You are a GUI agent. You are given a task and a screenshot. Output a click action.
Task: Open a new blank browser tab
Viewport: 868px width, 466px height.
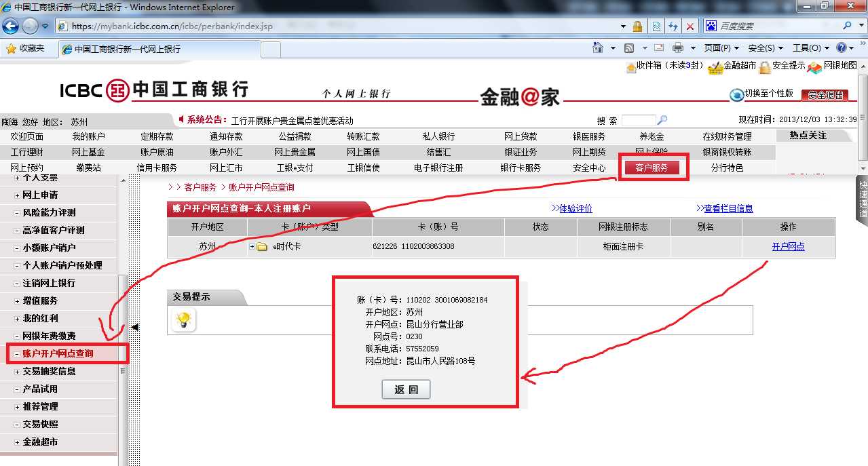click(x=271, y=50)
